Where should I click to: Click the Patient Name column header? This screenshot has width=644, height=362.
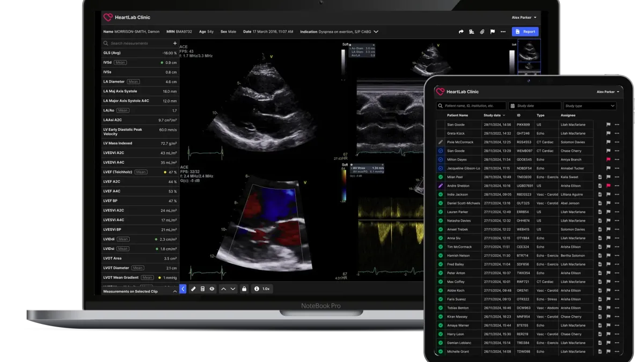tap(457, 115)
